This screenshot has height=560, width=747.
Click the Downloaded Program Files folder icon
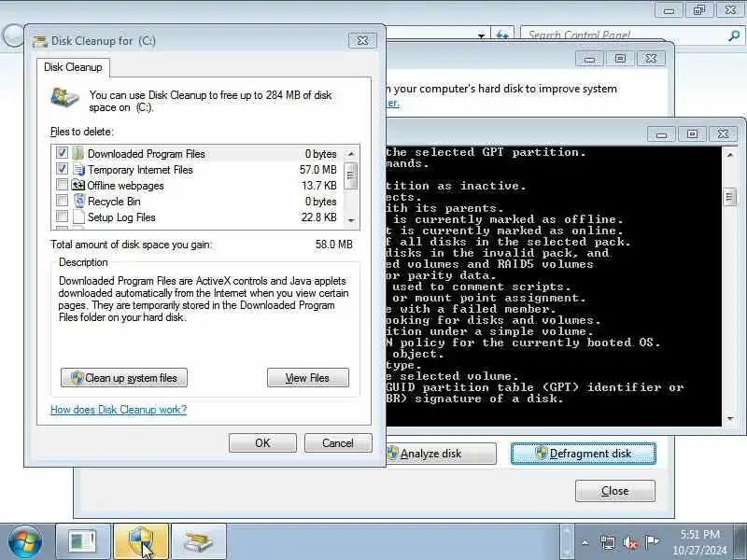pos(78,153)
